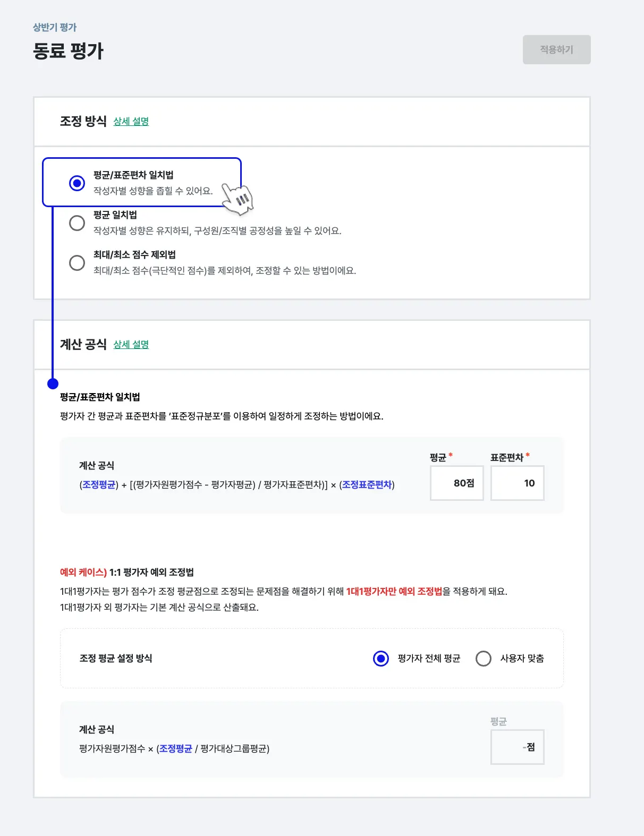This screenshot has width=644, height=836.
Task: Click the 동료 평가 page title
Action: (68, 51)
